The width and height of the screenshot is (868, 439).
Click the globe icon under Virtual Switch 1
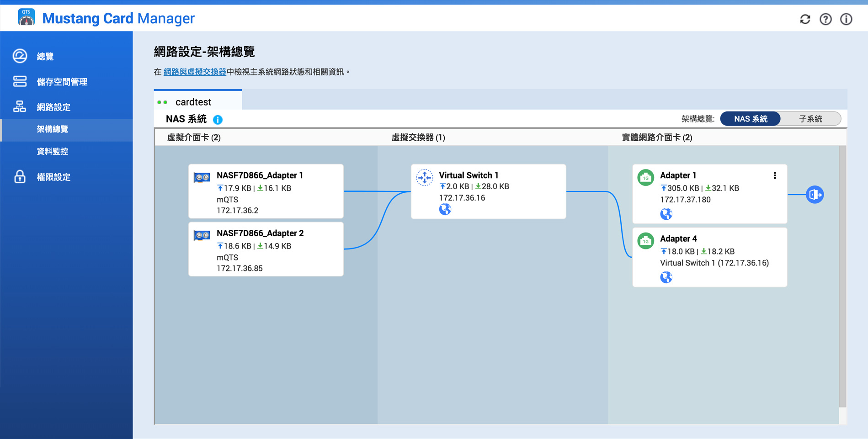coord(445,210)
